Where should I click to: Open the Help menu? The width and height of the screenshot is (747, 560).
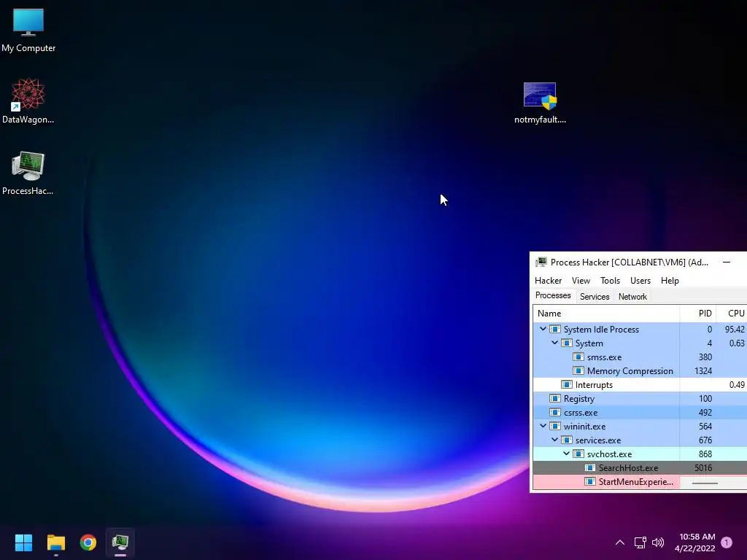click(670, 281)
